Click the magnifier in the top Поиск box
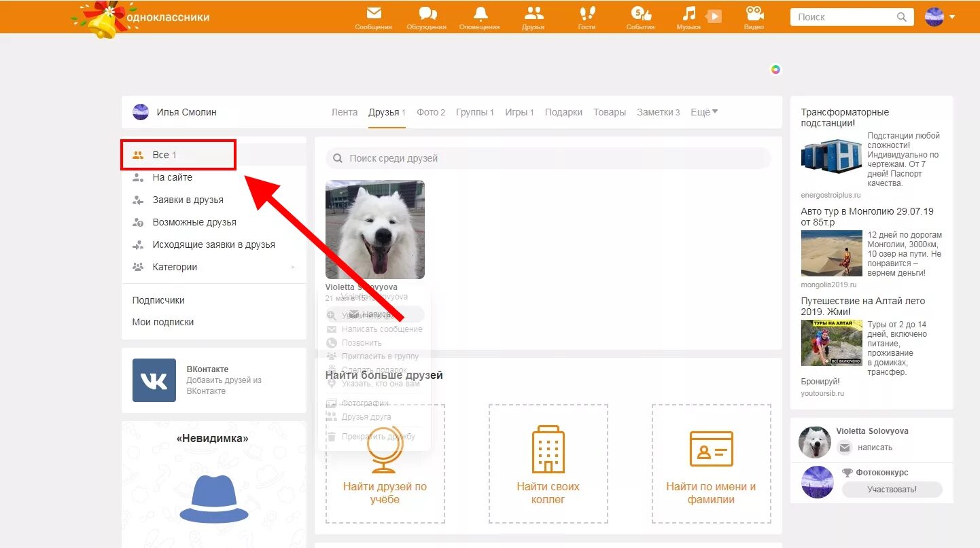 coord(902,17)
